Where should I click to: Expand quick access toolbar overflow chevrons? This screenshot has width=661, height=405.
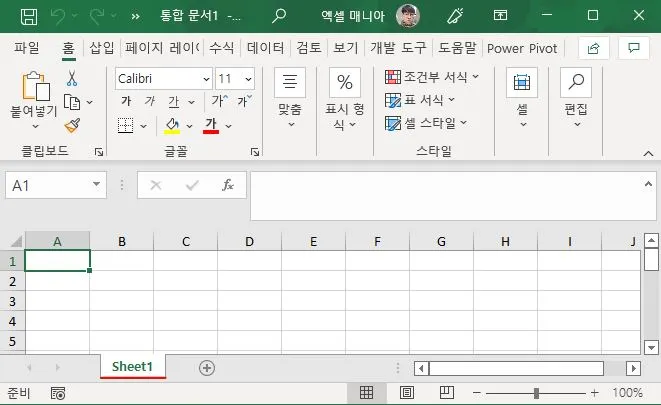click(x=135, y=17)
